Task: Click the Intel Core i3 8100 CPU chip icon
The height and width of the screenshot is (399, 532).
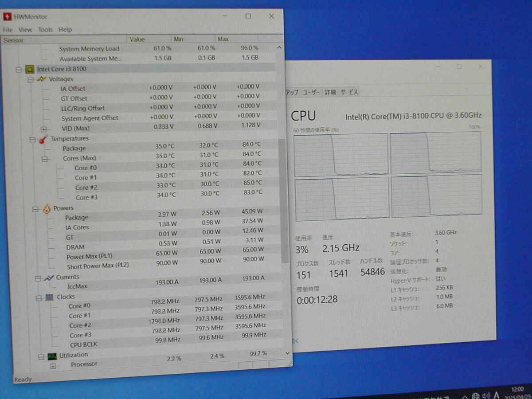Action: (x=30, y=69)
